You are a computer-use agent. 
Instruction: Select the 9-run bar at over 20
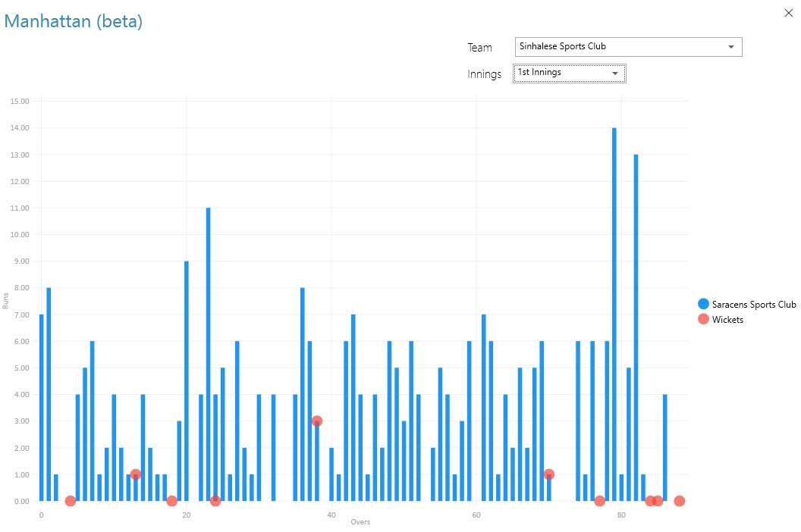[187, 380]
